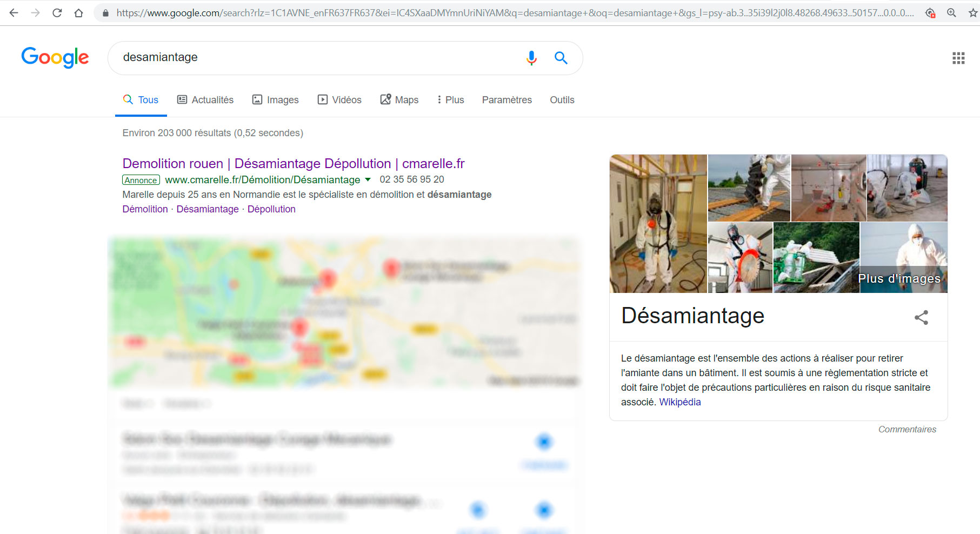Open the large worker-in-suit image
The image size is (980, 534).
[658, 224]
